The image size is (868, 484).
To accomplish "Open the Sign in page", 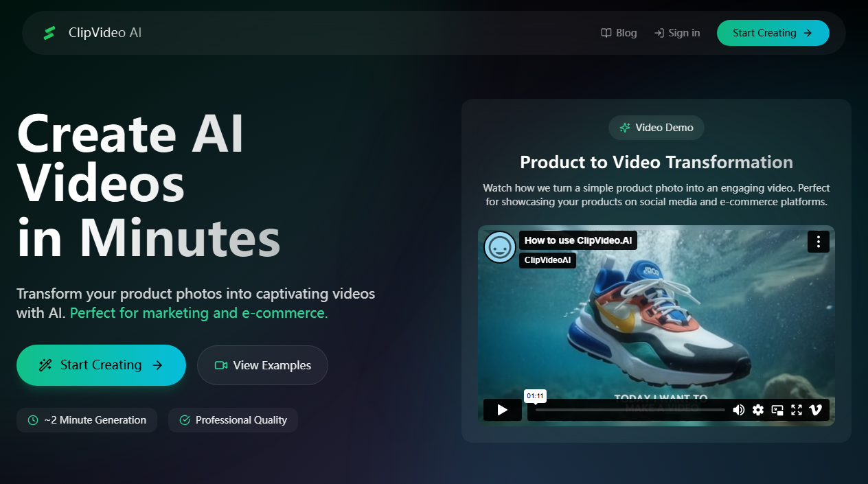I will pos(677,32).
